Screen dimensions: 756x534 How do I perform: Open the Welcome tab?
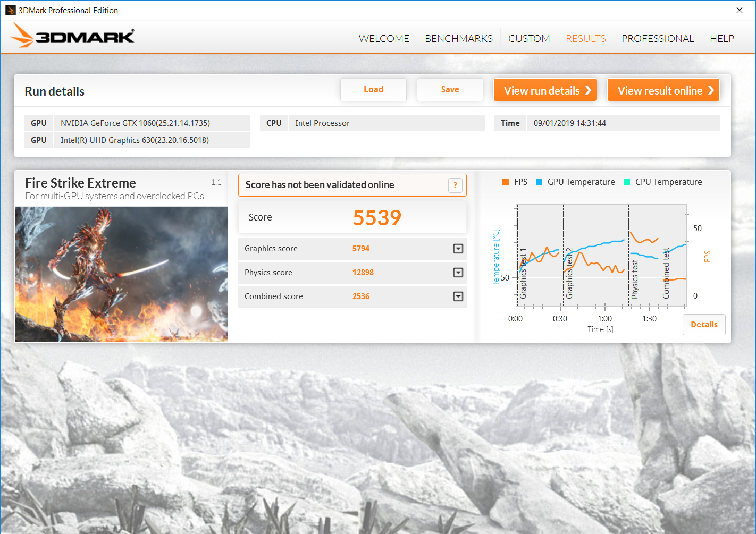(x=384, y=39)
